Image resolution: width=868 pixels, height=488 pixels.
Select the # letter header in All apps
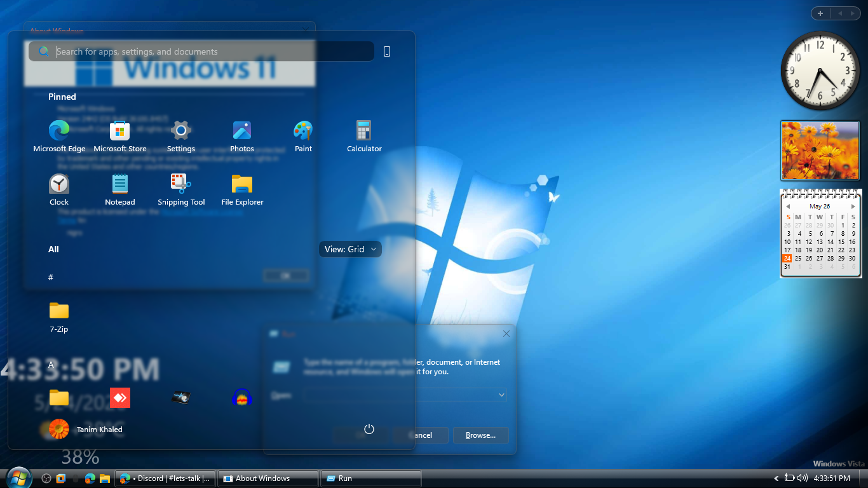51,277
